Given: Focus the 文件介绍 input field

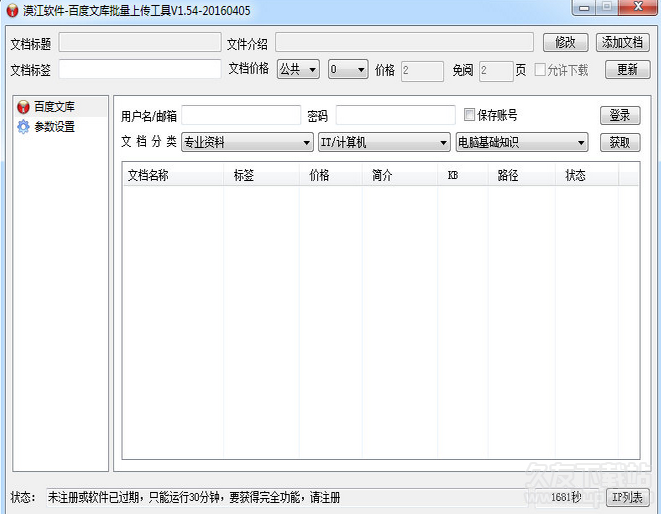Looking at the screenshot, I should 404,42.
